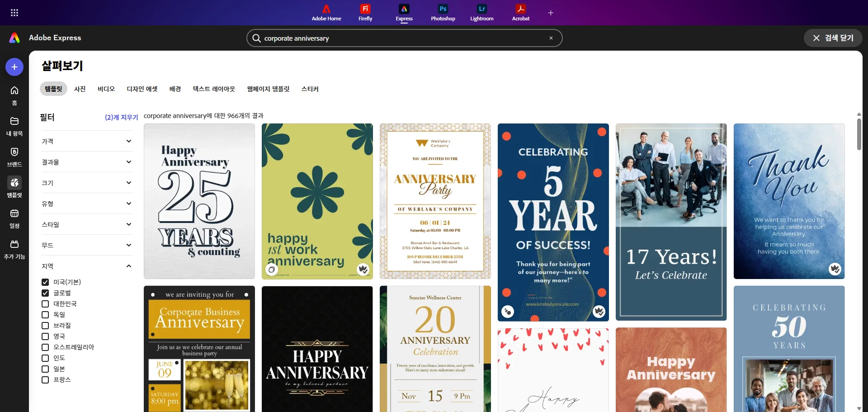This screenshot has height=412, width=868.
Task: Open Acrobat from the app bar
Action: click(x=521, y=13)
